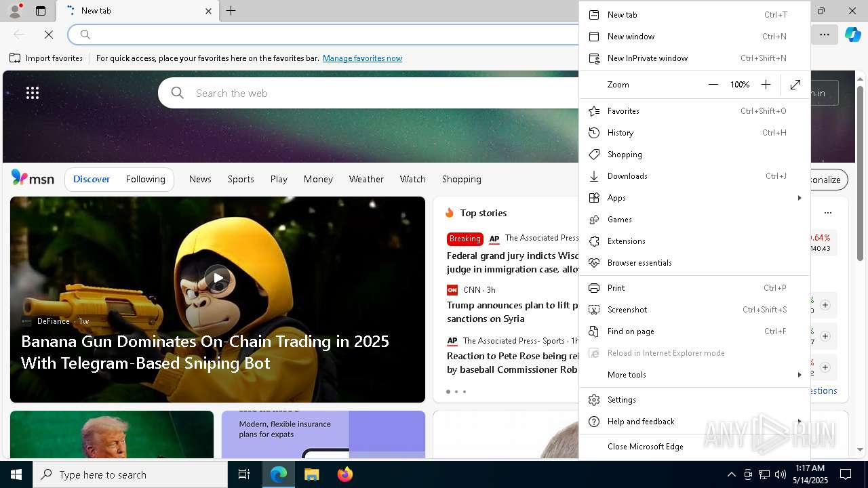This screenshot has width=868, height=488.
Task: Open Downloads from the menu
Action: (694, 176)
